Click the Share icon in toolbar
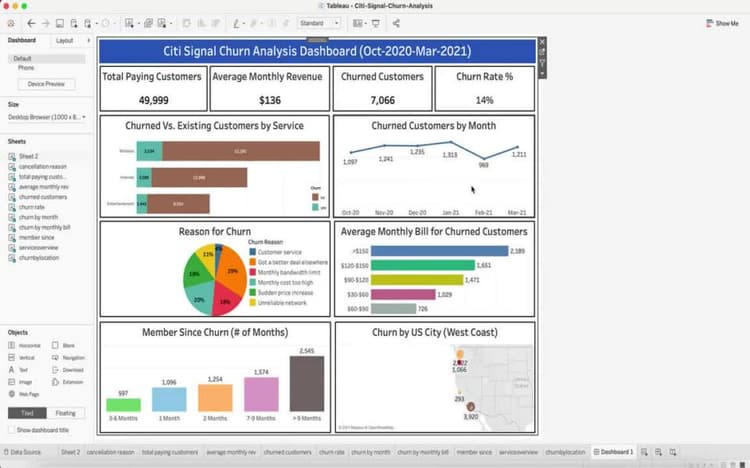This screenshot has width=750, height=468. tap(396, 23)
